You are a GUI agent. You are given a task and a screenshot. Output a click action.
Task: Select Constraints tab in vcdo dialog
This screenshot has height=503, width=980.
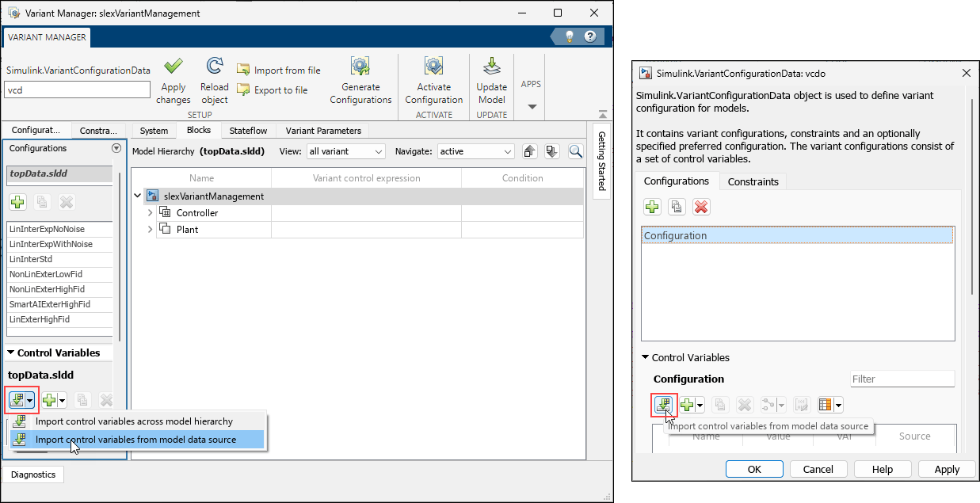[753, 181]
